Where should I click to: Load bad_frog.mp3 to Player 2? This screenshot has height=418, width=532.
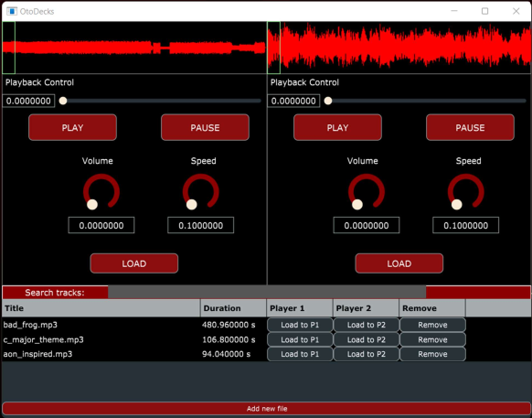pos(366,325)
